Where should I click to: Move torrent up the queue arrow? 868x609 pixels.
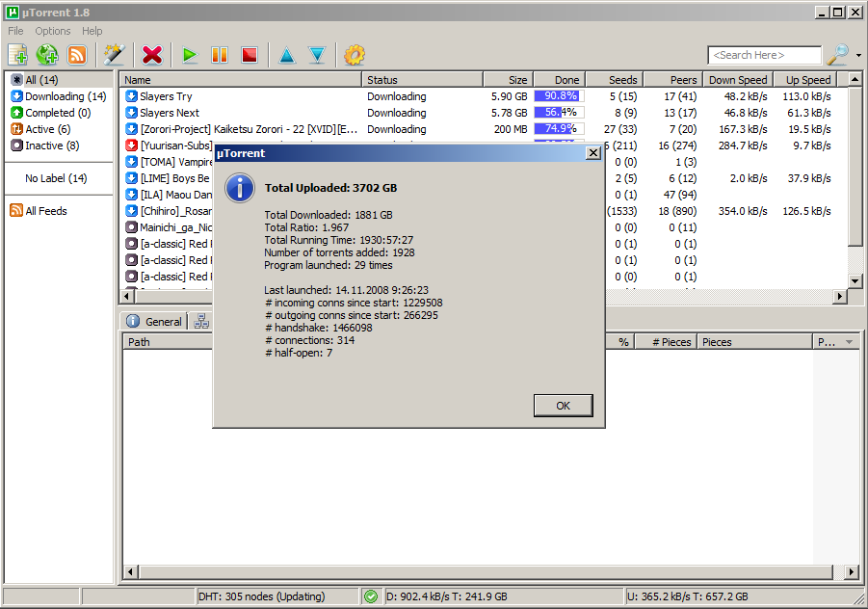click(287, 55)
